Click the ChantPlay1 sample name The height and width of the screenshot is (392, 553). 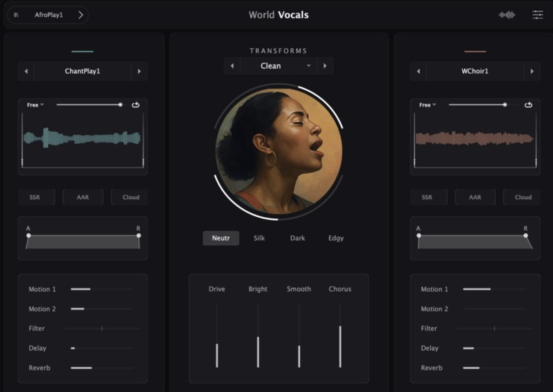pyautogui.click(x=83, y=71)
